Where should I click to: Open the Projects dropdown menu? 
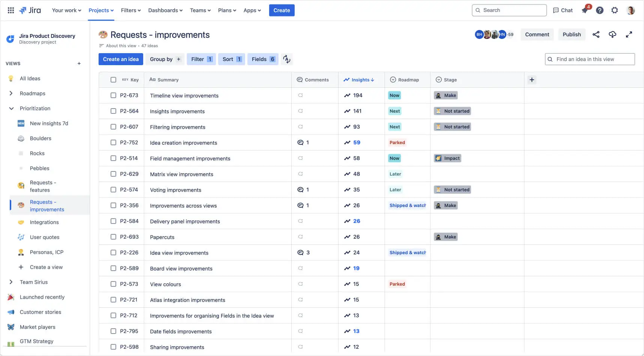pyautogui.click(x=101, y=10)
